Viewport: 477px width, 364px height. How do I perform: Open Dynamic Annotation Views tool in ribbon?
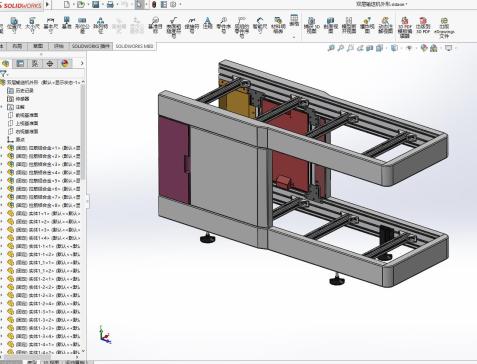[385, 25]
